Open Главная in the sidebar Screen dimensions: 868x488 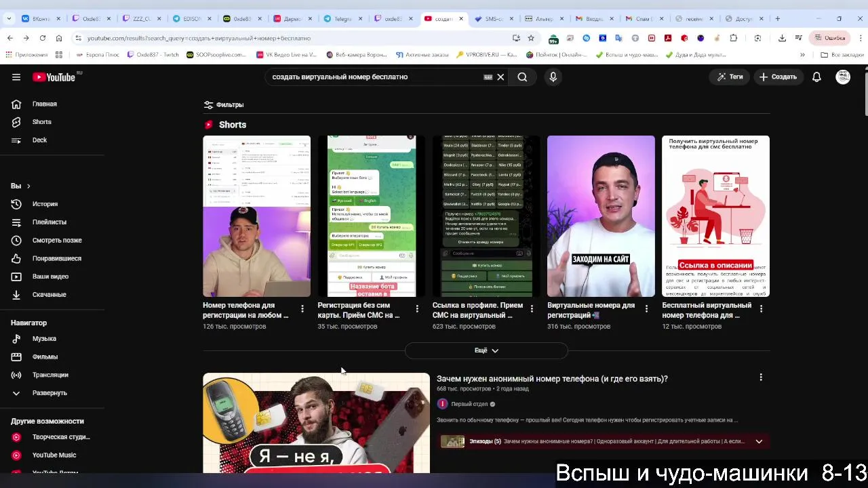pyautogui.click(x=52, y=104)
